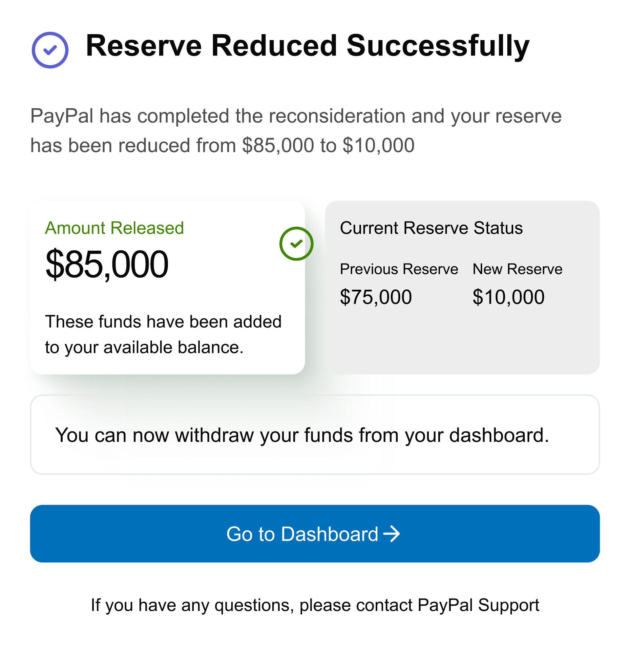Click the arrow icon in Dashboard button
Screen dimensions: 630x672
391,534
